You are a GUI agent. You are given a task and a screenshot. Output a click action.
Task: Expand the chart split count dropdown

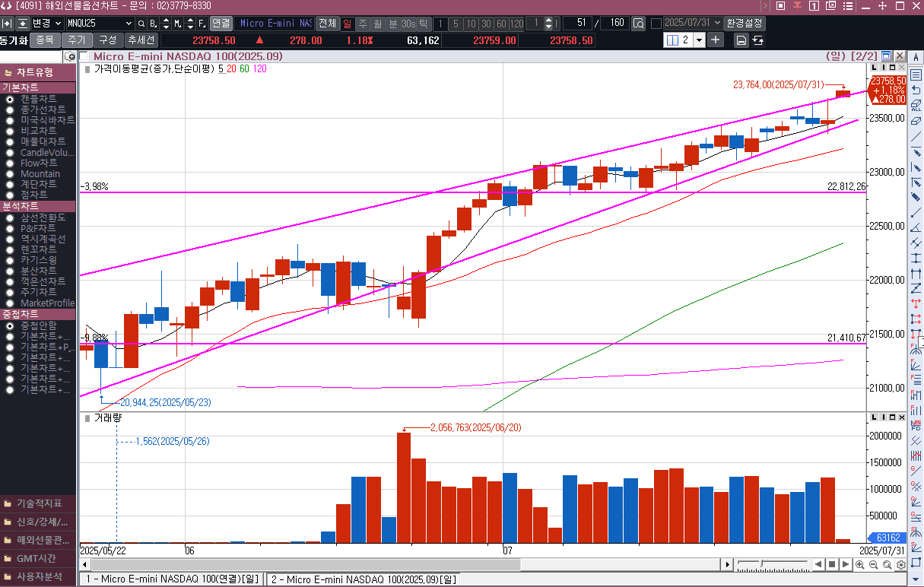699,40
